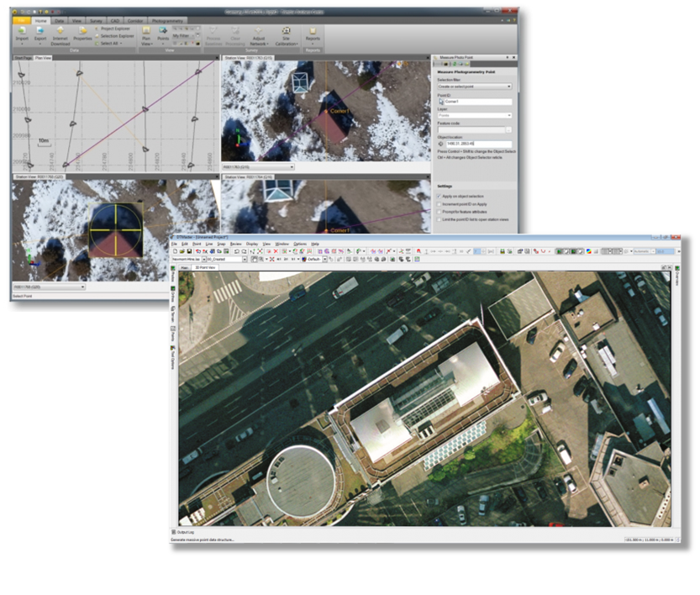Uncheck Apply on object selection
The width and height of the screenshot is (700, 595).
439,197
